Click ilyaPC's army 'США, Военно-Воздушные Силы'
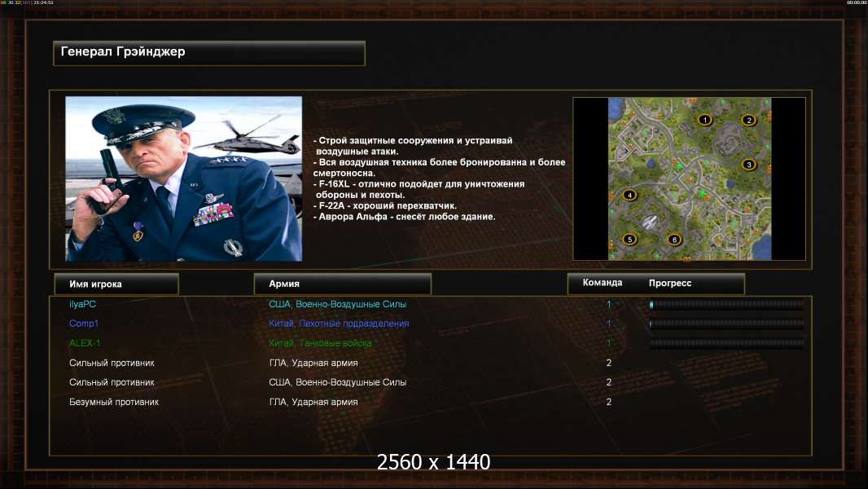Screen dimensions: 868x489 (x=337, y=304)
